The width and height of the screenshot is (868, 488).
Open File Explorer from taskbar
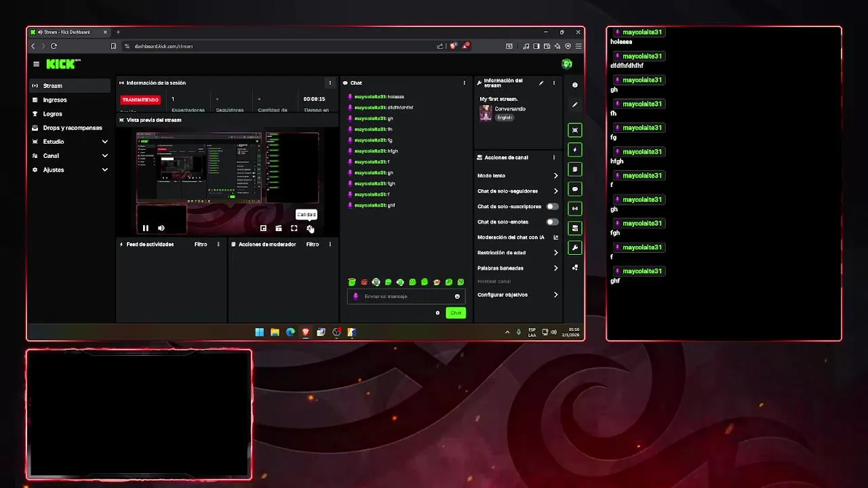(x=275, y=332)
